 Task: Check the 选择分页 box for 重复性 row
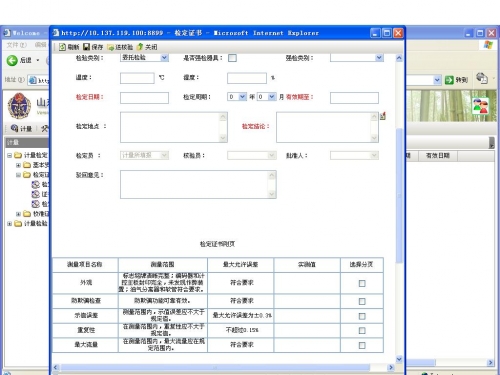coord(362,330)
